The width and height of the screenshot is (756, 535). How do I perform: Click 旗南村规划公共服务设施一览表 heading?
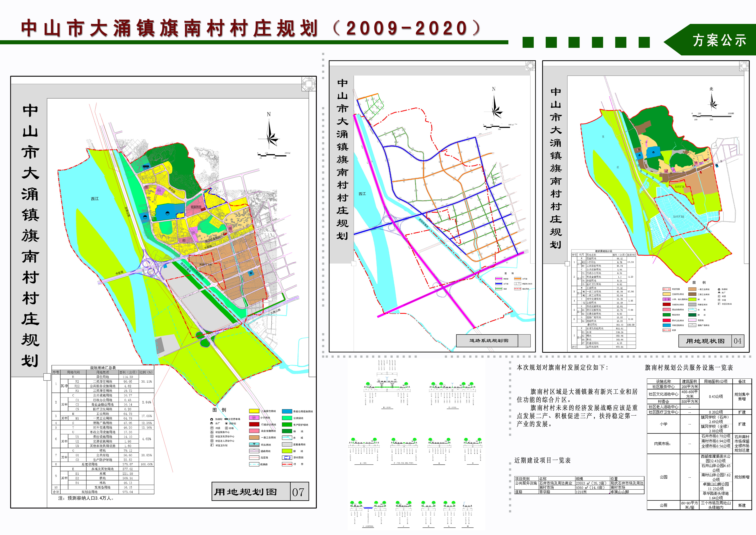[689, 367]
